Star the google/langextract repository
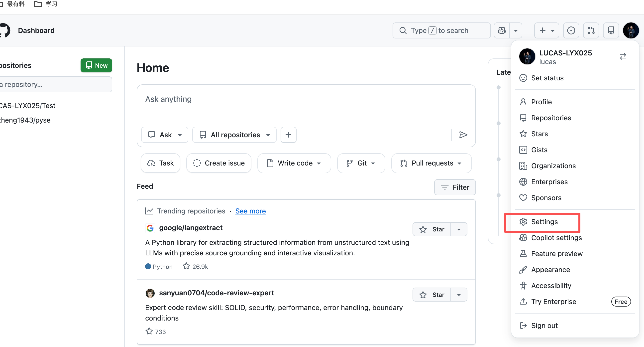The height and width of the screenshot is (347, 644). [432, 229]
